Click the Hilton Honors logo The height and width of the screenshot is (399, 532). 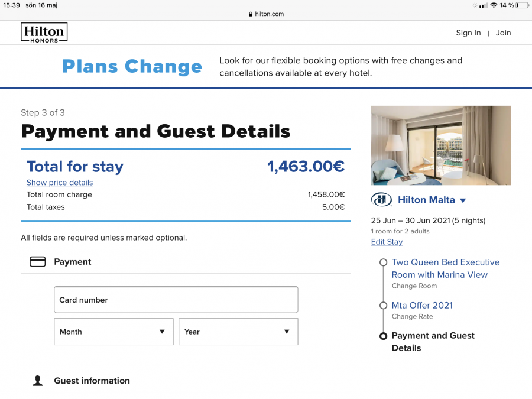coord(44,33)
